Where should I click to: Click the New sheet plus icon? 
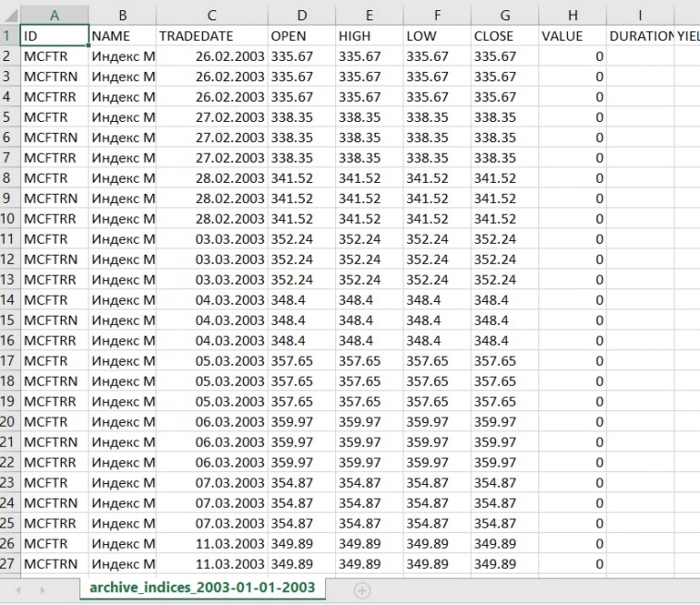pyautogui.click(x=361, y=588)
